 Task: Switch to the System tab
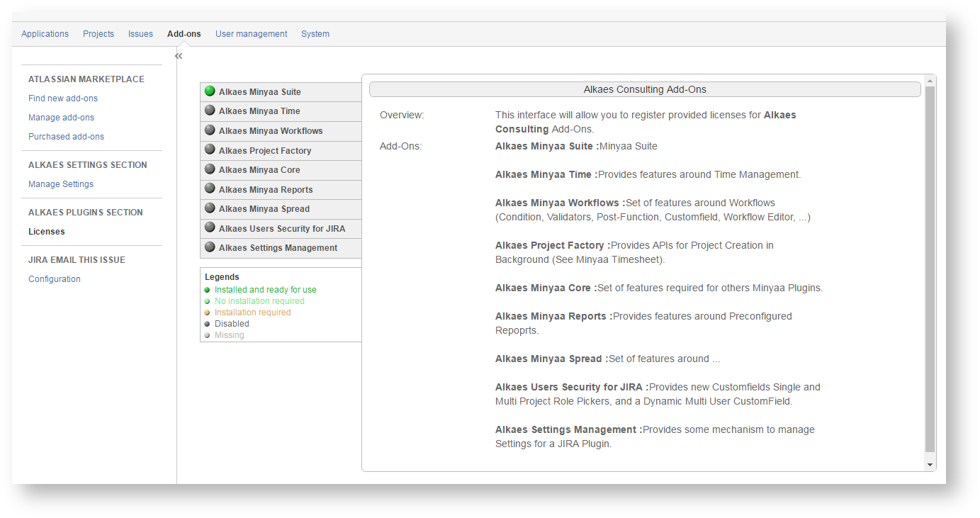coord(315,34)
